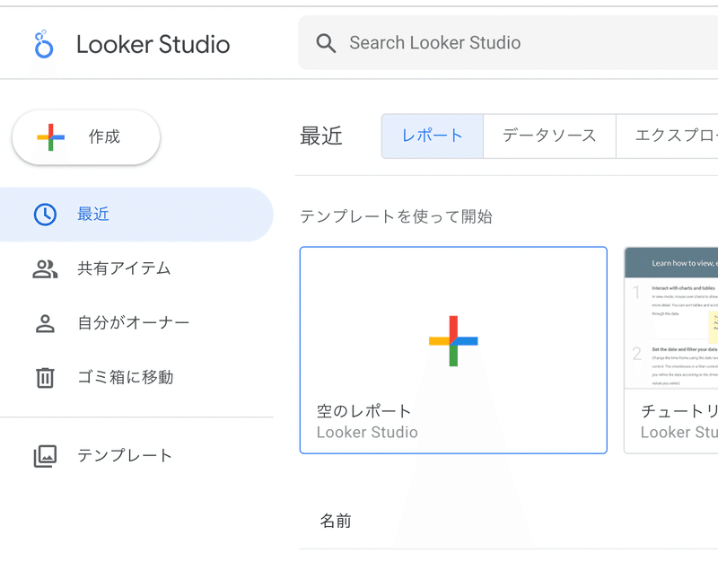The height and width of the screenshot is (588, 718).
Task: Open 共有アイテム in the sidebar
Action: point(136,268)
